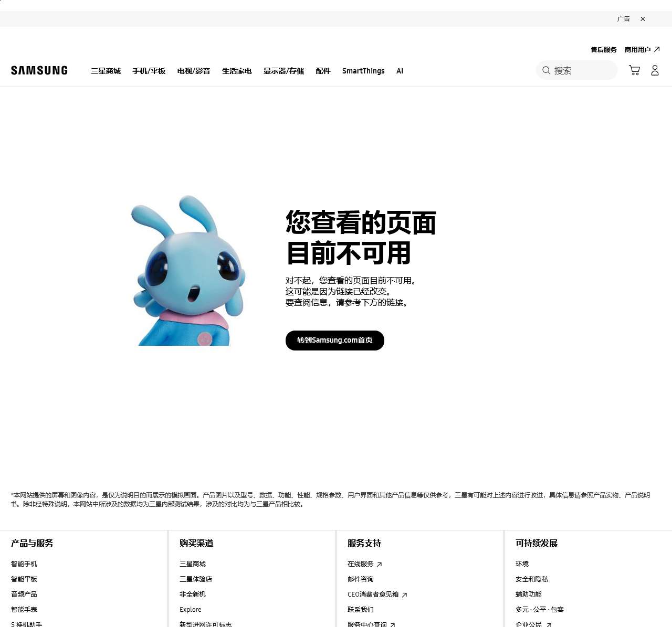The height and width of the screenshot is (627, 672).
Task: Open 多元 · 公平 · 包容 link
Action: click(540, 610)
